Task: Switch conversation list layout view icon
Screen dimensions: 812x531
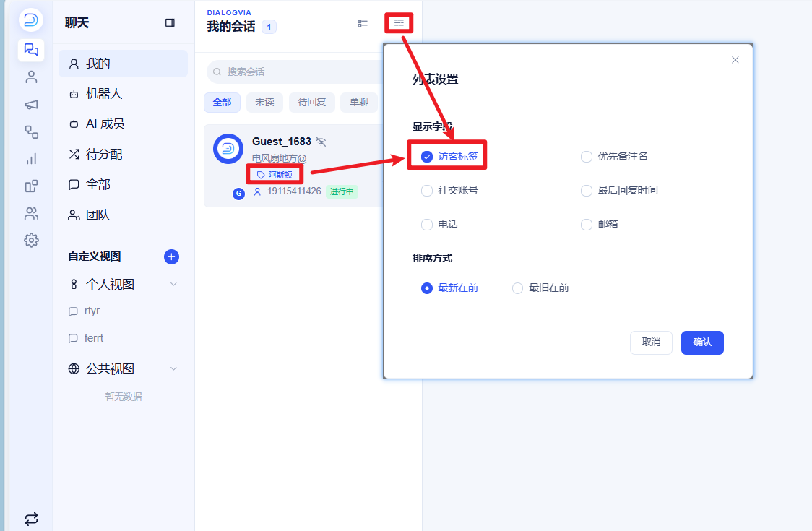Action: 363,23
